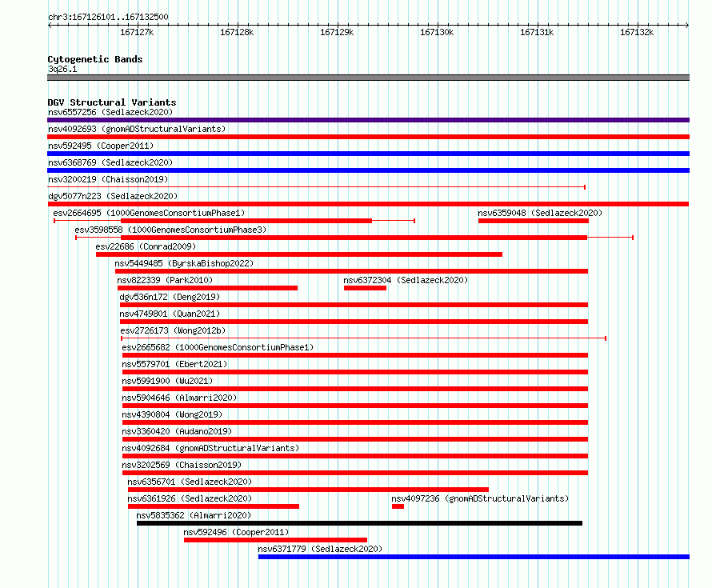Open nsv4390804 (Wong2019) variant
Viewport: 712px width, 588px height.
(172, 414)
